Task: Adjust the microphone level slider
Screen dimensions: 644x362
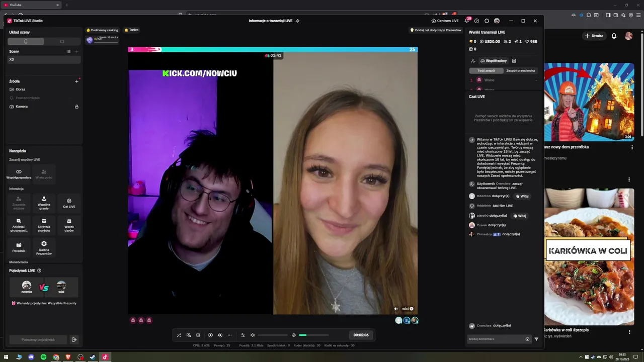Action: (x=313, y=335)
